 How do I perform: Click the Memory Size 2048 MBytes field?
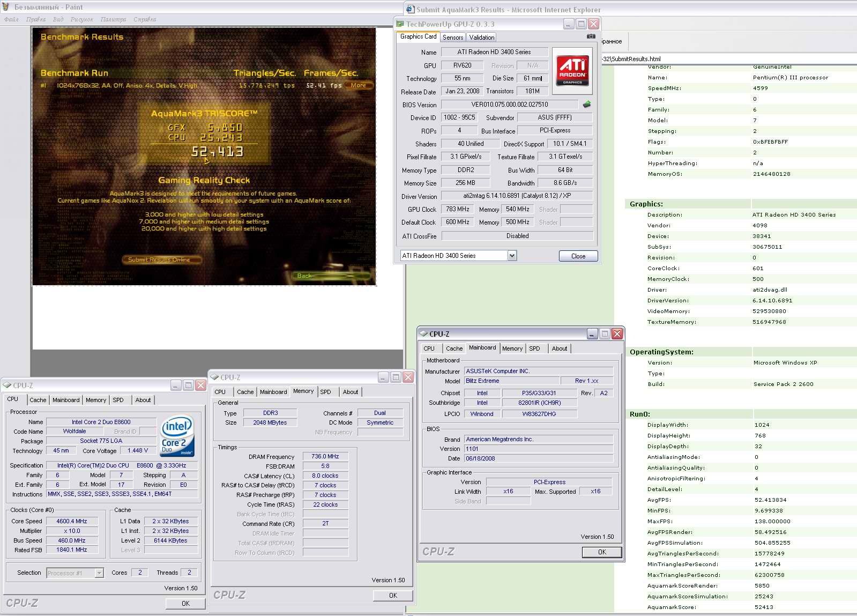[x=270, y=422]
